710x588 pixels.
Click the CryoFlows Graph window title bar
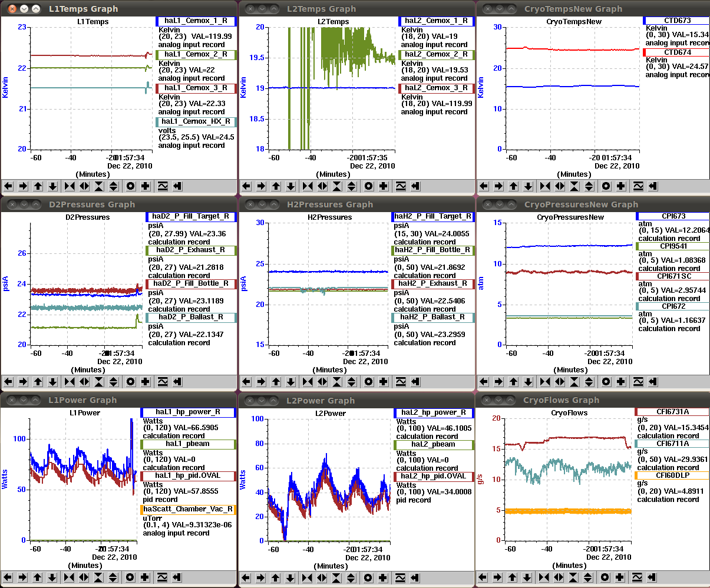(593, 400)
